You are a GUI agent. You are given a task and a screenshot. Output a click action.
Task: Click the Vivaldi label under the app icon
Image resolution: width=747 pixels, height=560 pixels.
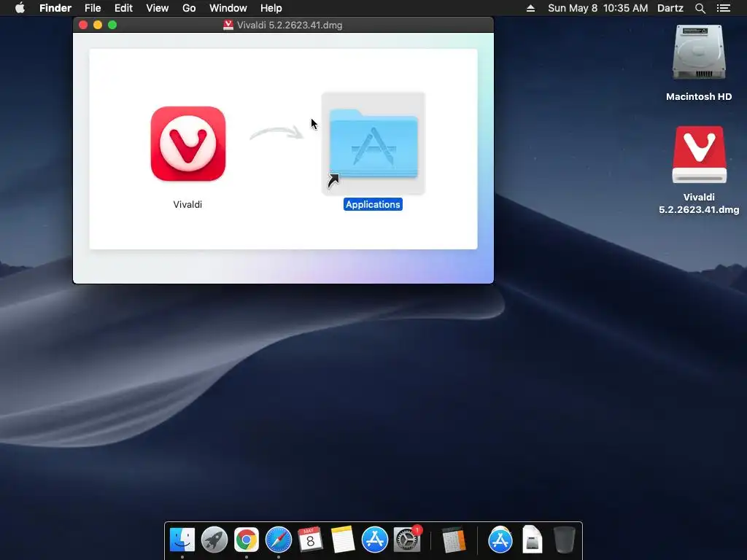[x=187, y=204]
